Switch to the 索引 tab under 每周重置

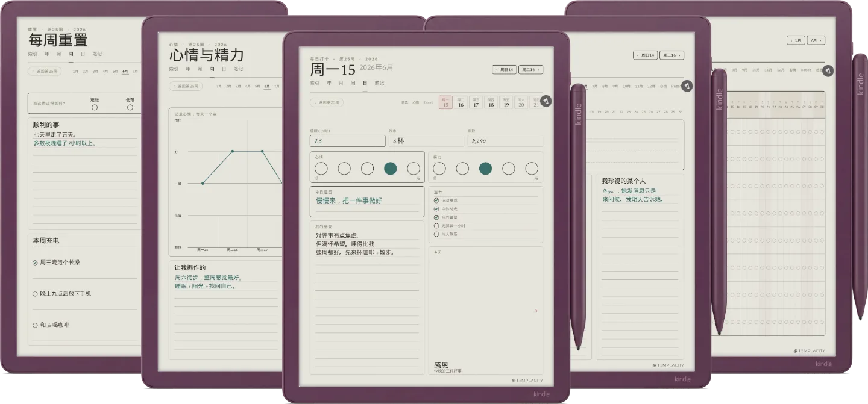[33, 54]
